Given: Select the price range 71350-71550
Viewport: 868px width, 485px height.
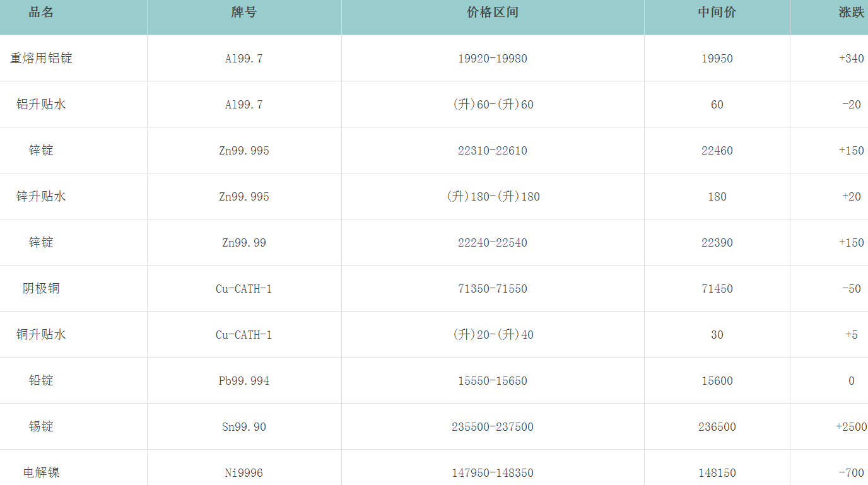Looking at the screenshot, I should pos(493,289).
